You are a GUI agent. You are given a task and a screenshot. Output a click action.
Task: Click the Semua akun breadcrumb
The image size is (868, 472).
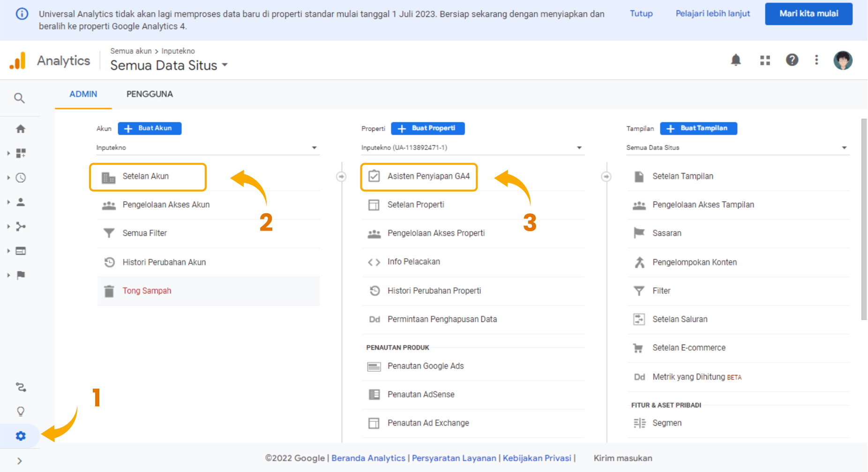point(131,51)
